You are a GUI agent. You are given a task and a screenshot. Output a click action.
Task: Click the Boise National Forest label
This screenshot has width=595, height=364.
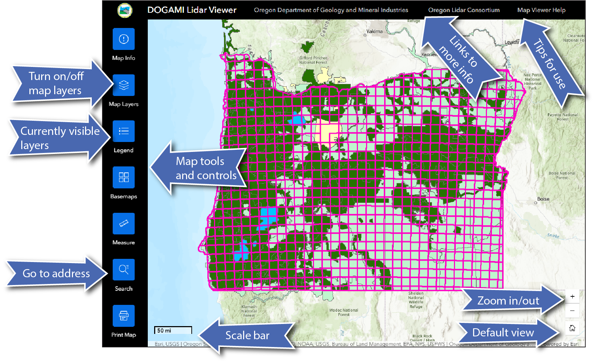coord(562,175)
